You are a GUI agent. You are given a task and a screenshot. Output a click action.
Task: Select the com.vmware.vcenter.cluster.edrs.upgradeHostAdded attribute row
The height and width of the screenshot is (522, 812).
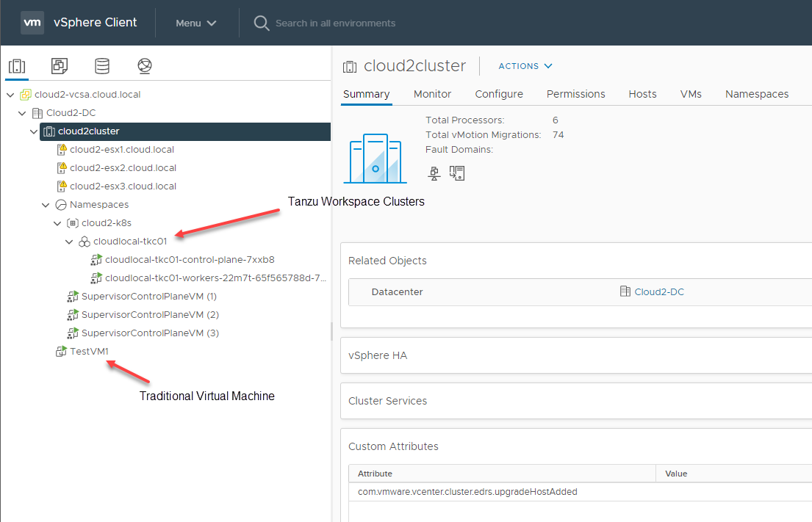[x=580, y=492]
